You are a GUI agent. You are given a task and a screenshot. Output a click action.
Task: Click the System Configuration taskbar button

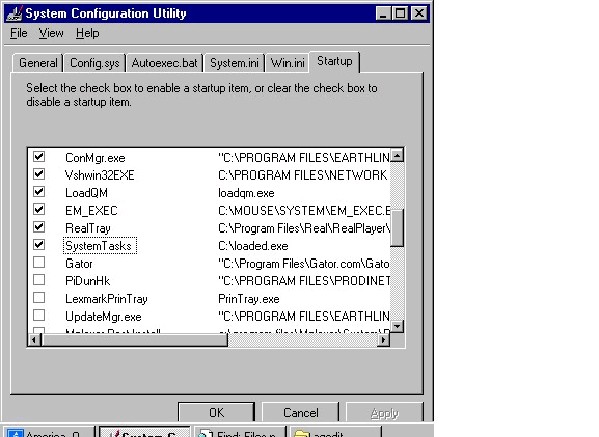tap(144, 432)
